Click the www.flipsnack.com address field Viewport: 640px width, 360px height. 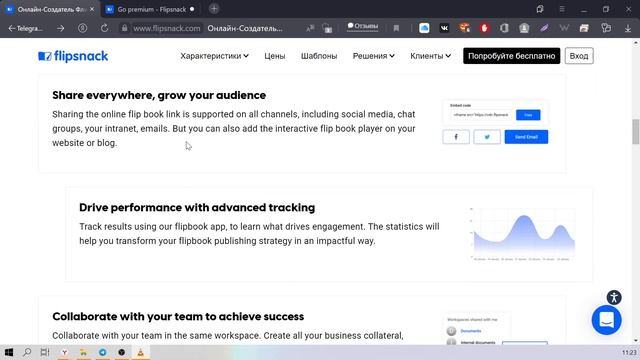click(167, 28)
